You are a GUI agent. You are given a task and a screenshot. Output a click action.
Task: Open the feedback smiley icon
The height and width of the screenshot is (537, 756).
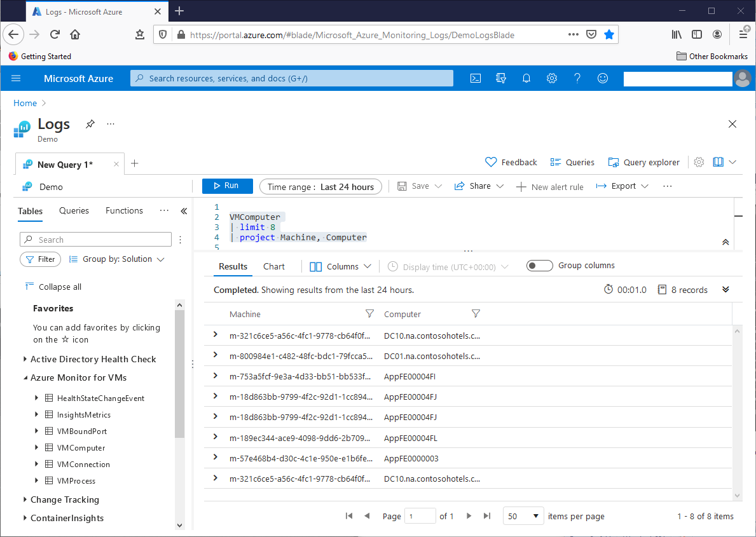click(603, 78)
